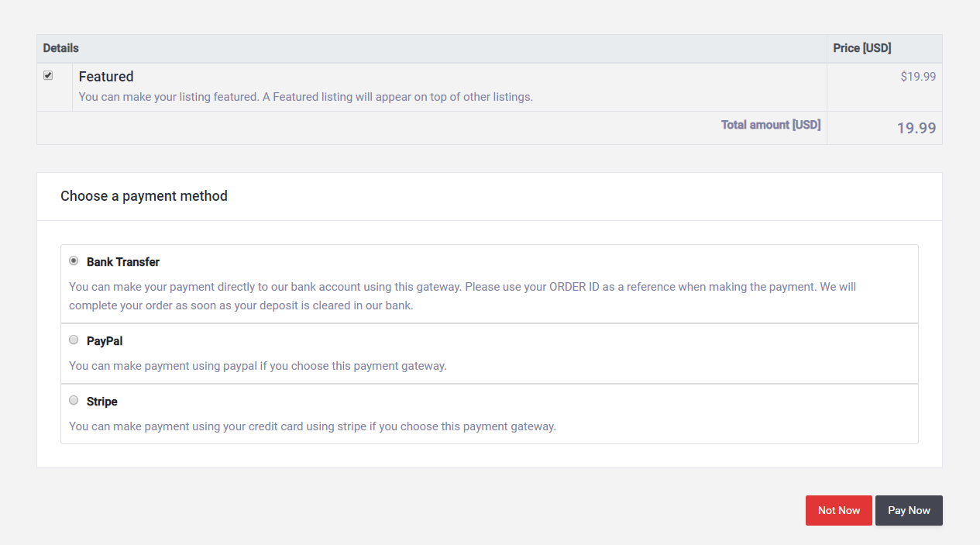Click the Stripe credit card description text
This screenshot has height=545, width=980.
pyautogui.click(x=312, y=426)
